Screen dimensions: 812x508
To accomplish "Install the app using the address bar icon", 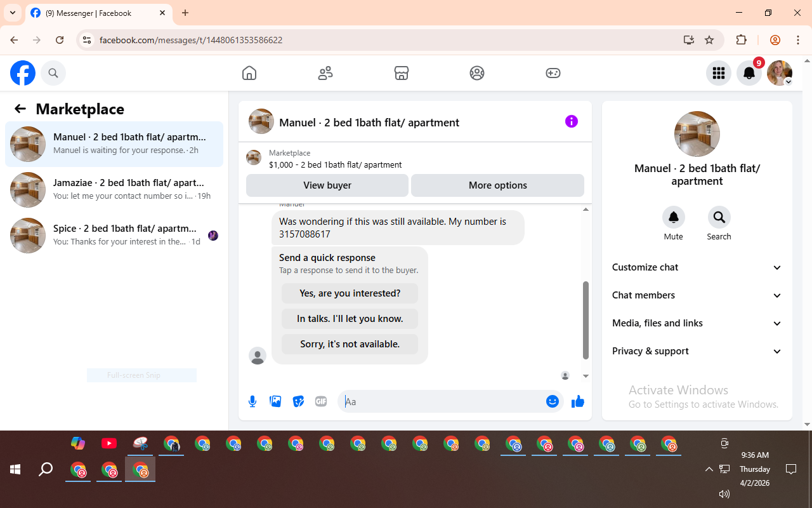I will pos(689,40).
